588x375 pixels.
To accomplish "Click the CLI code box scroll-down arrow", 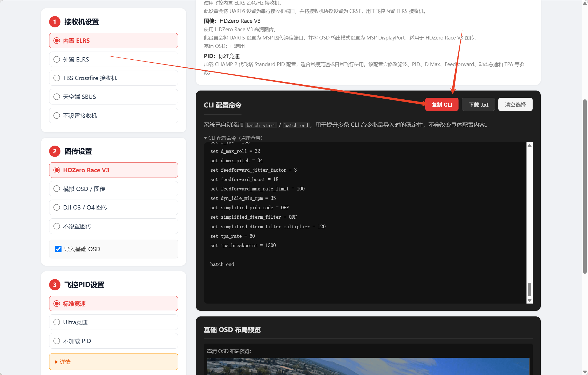I will click(529, 301).
